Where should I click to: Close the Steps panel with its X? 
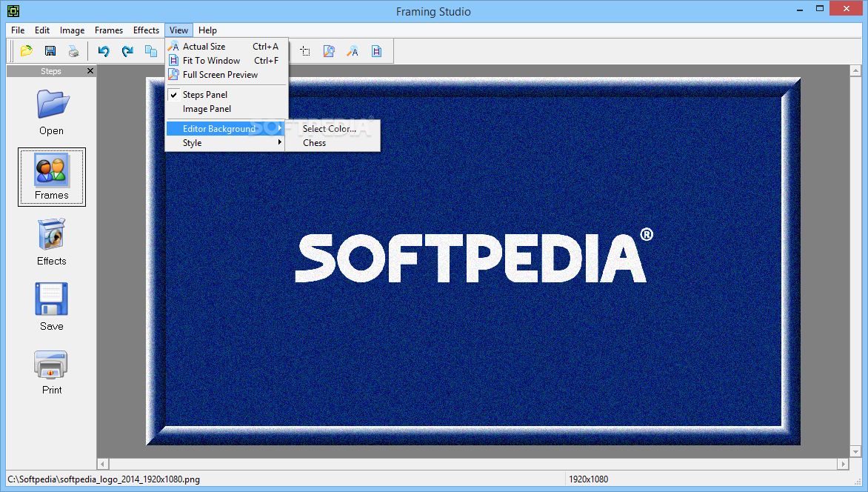pos(90,71)
